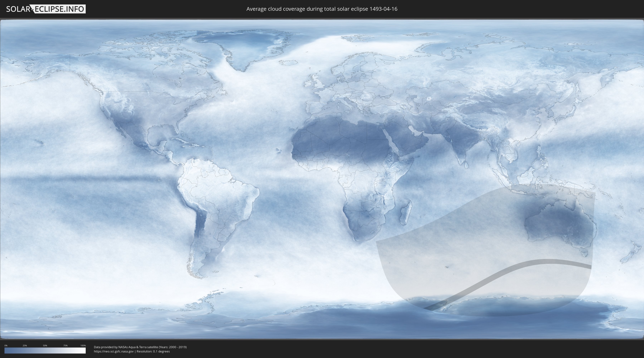Click the cloud coverage color gradient bar
Image resolution: width=644 pixels, height=358 pixels.
(45, 350)
